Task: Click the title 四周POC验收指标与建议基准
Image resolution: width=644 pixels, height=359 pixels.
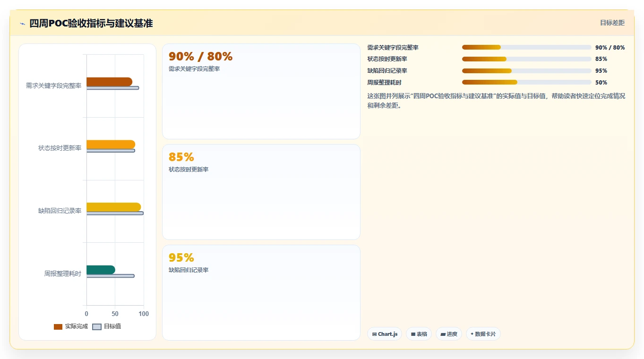Action: point(91,23)
